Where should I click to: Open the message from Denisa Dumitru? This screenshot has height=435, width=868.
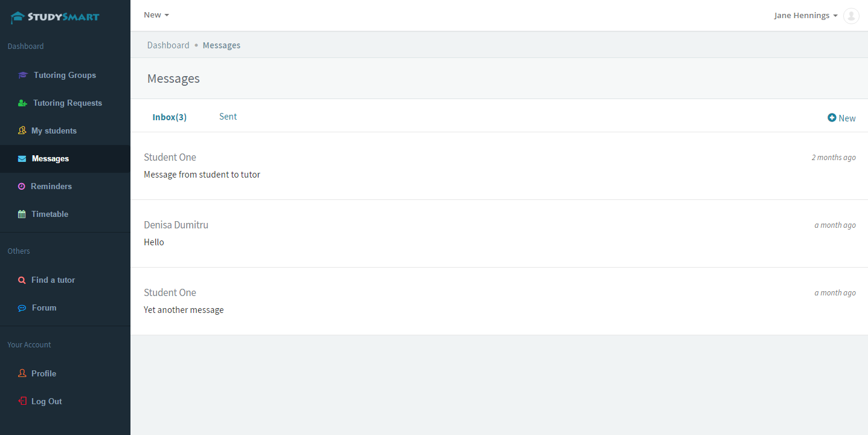click(176, 224)
